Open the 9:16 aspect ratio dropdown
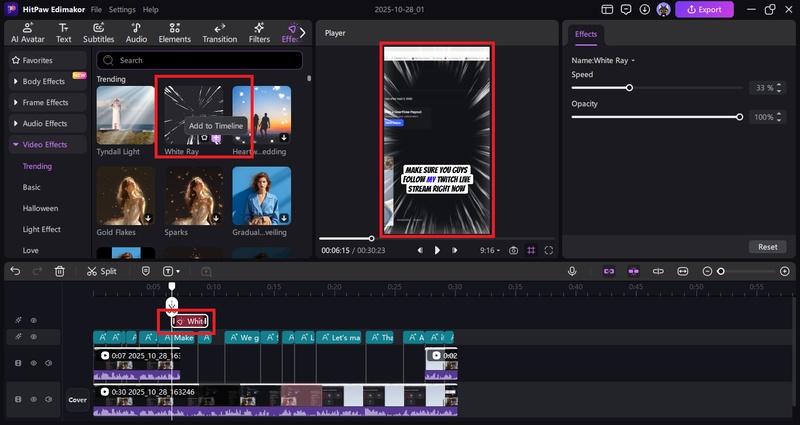The width and height of the screenshot is (800, 425). click(x=490, y=251)
